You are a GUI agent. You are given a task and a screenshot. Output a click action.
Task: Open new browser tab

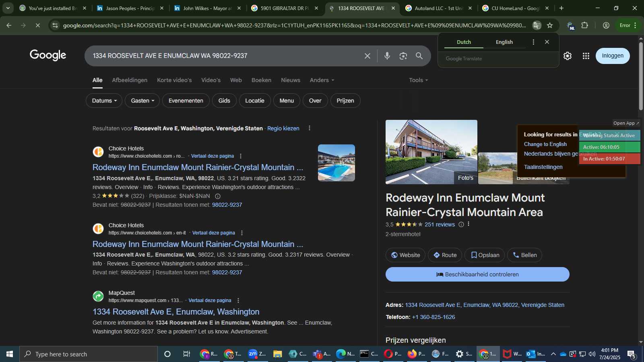point(561,8)
